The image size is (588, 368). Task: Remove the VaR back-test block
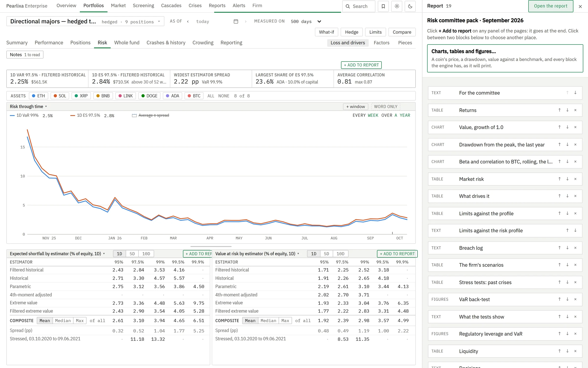(575, 299)
